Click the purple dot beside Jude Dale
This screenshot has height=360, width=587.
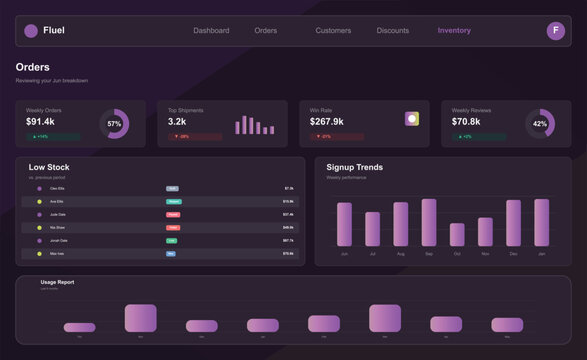pos(39,215)
